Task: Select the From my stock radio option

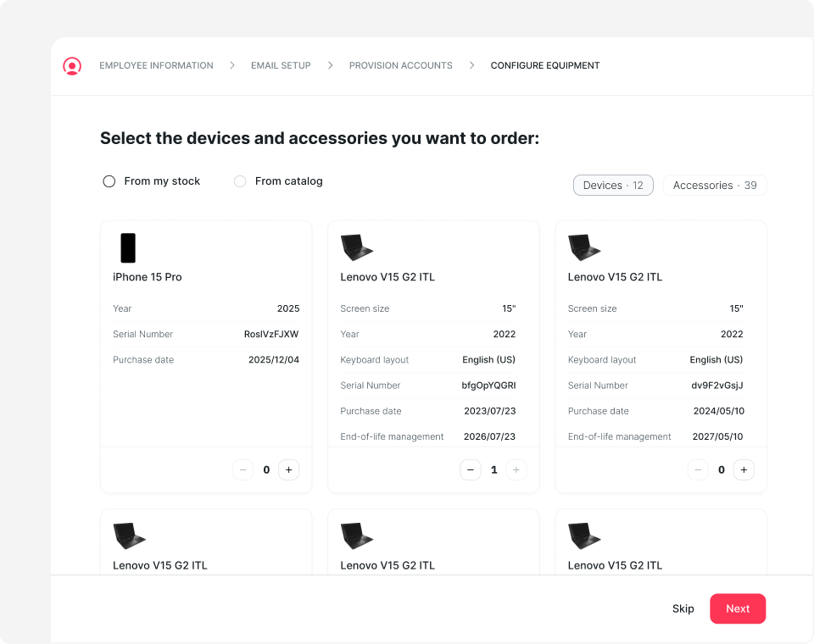Action: [109, 181]
